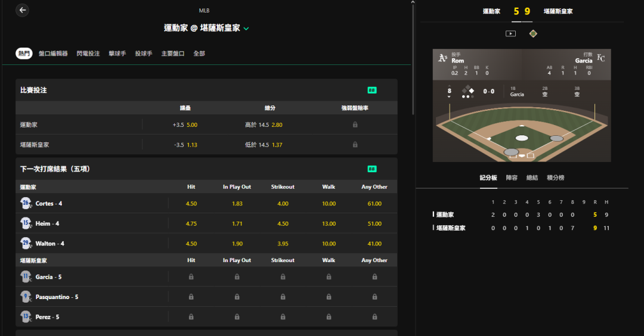
Task: Choose Heim Walk odds 13.00
Action: click(x=329, y=223)
